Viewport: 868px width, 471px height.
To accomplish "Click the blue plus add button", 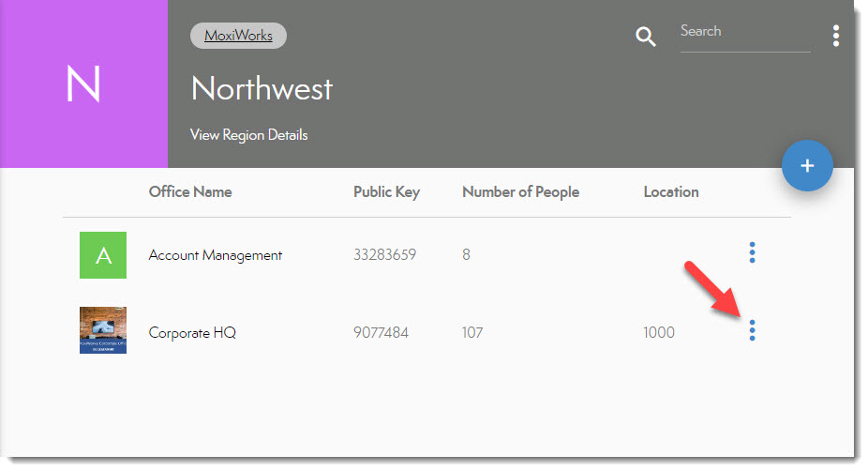I will pos(807,166).
